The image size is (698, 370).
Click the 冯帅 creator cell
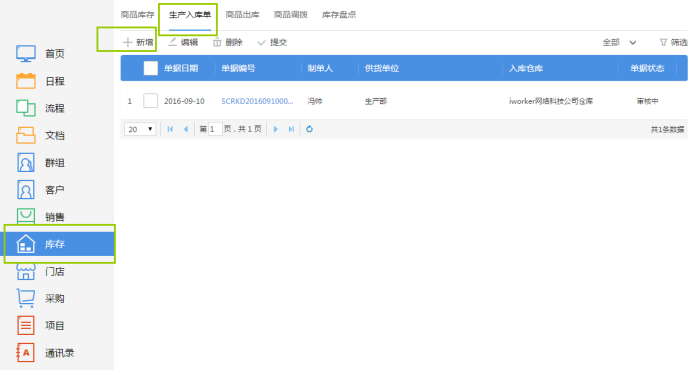(315, 101)
